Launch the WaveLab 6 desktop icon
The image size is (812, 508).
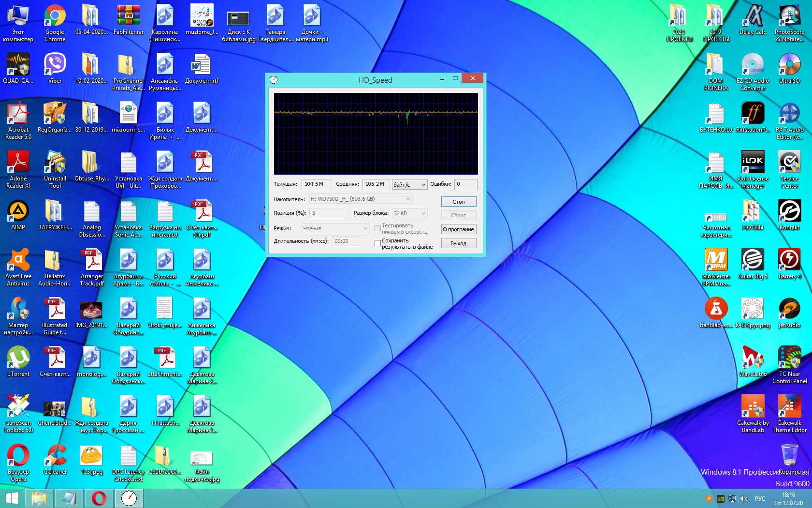pyautogui.click(x=753, y=358)
